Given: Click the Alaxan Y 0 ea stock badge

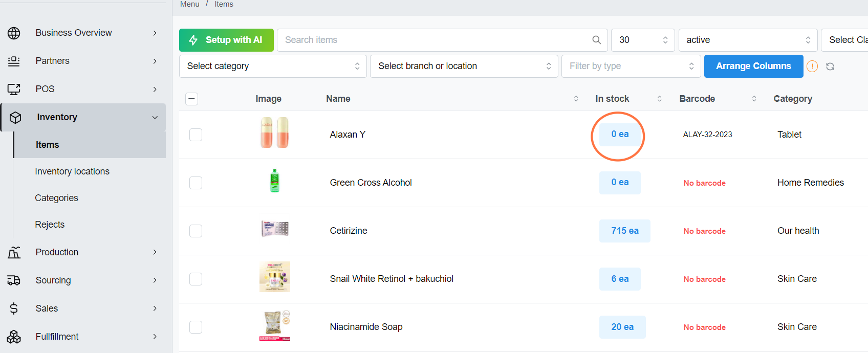Looking at the screenshot, I should pyautogui.click(x=620, y=135).
